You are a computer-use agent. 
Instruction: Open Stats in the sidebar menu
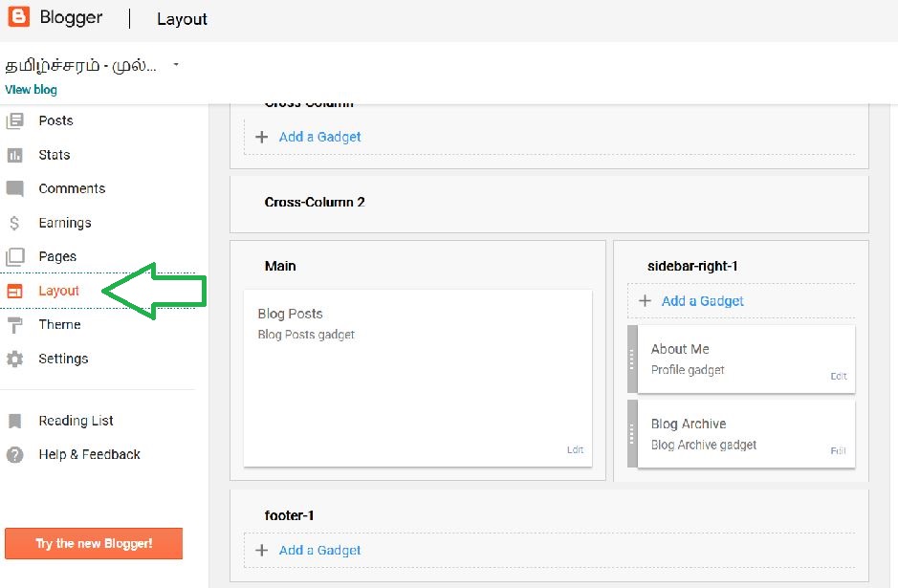pyautogui.click(x=55, y=155)
